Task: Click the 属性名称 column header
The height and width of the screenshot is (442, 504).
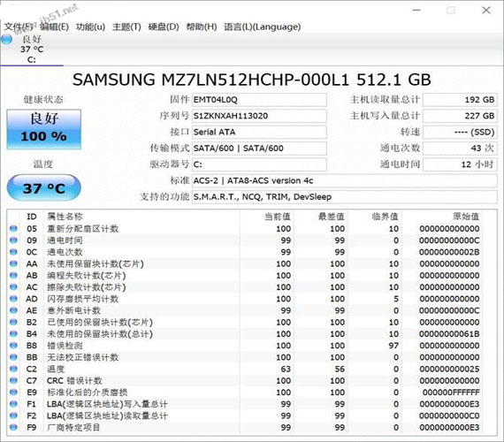Action: tap(65, 217)
